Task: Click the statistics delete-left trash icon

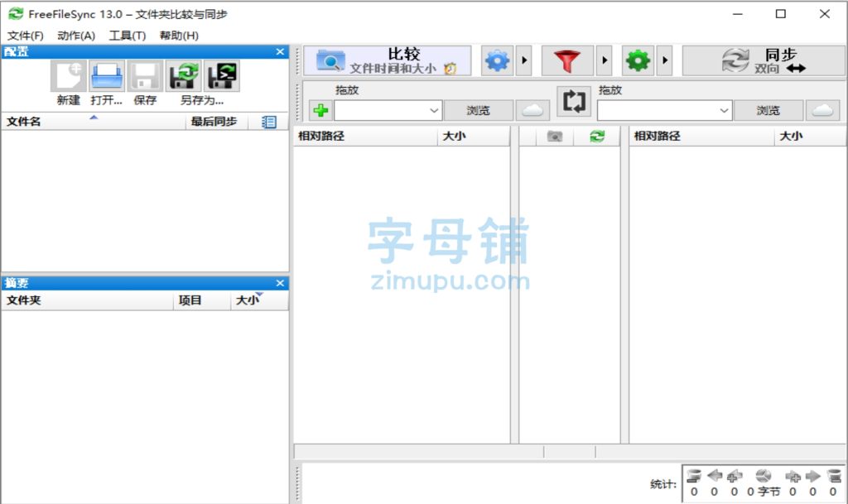Action: coord(694,476)
